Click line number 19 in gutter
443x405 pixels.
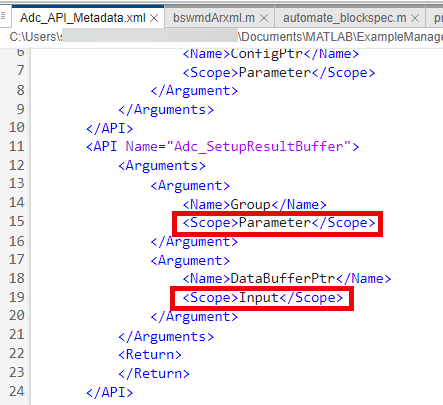17,297
